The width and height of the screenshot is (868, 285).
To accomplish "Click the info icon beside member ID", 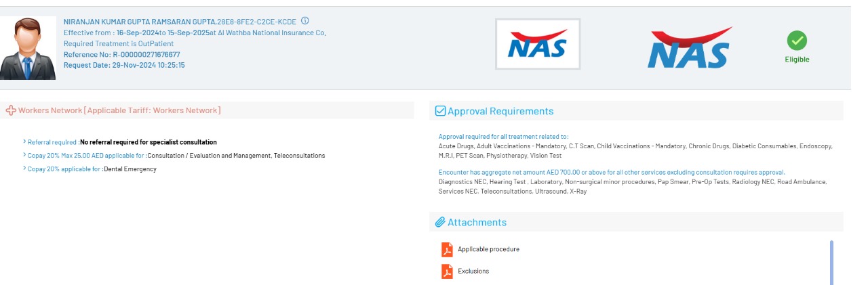I will (x=305, y=21).
